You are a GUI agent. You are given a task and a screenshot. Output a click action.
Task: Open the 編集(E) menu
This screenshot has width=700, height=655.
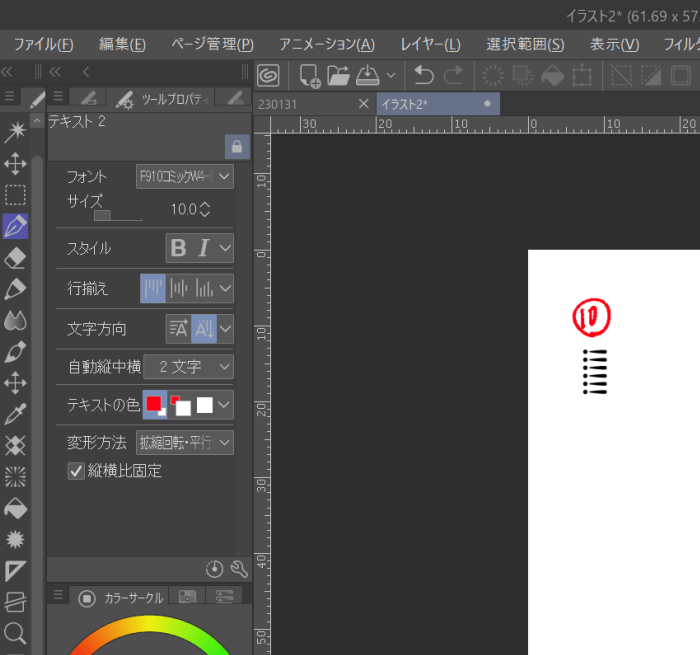pos(122,44)
